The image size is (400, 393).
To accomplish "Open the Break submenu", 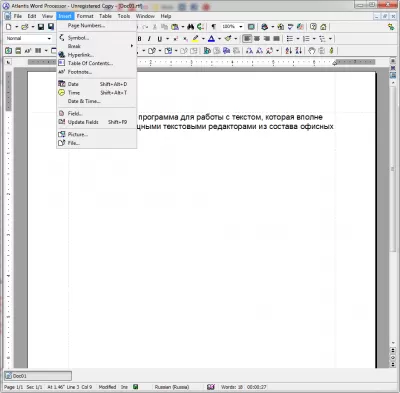I will tap(97, 46).
